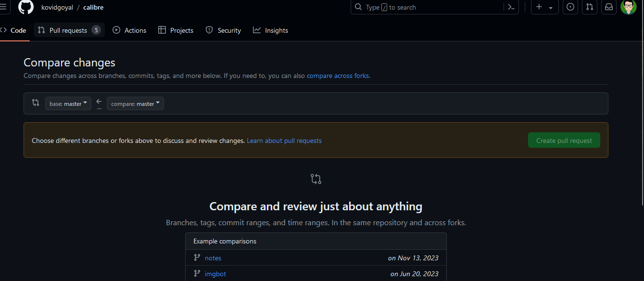Viewport: 644px width, 281px height.
Task: Open the notifications inbox icon
Action: (609, 7)
